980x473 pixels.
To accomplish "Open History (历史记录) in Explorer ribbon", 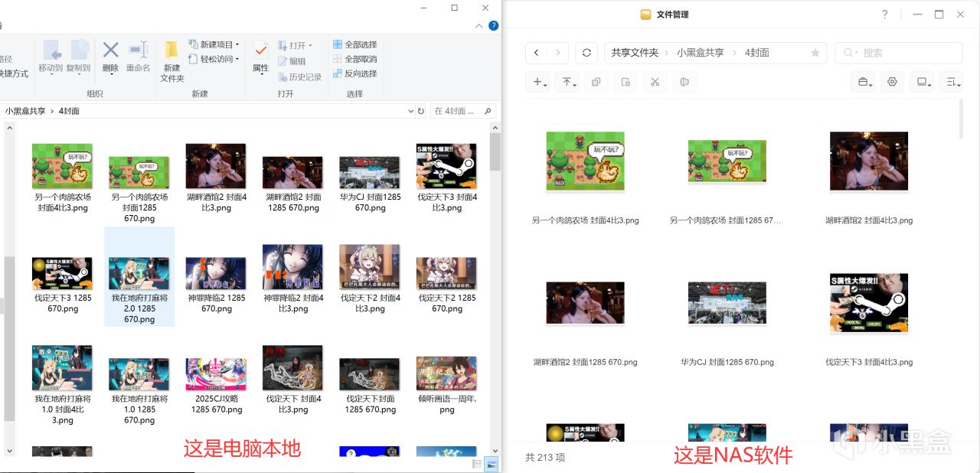I will [299, 77].
